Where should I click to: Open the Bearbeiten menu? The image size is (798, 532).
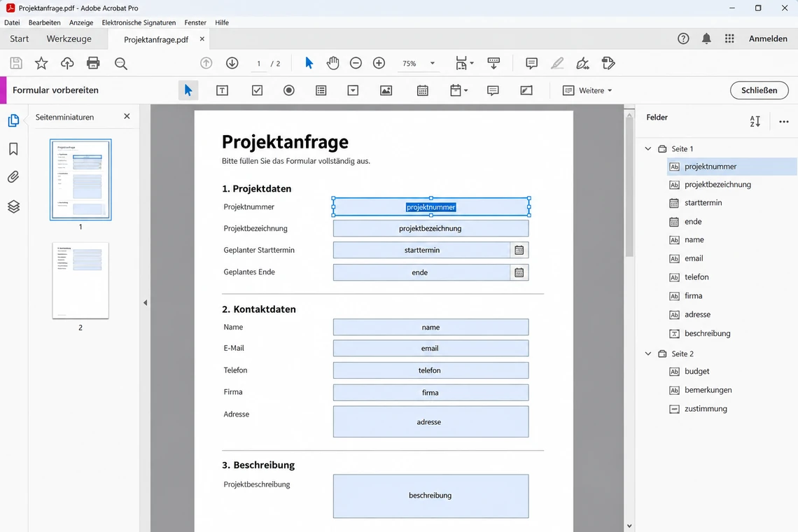[x=44, y=22]
